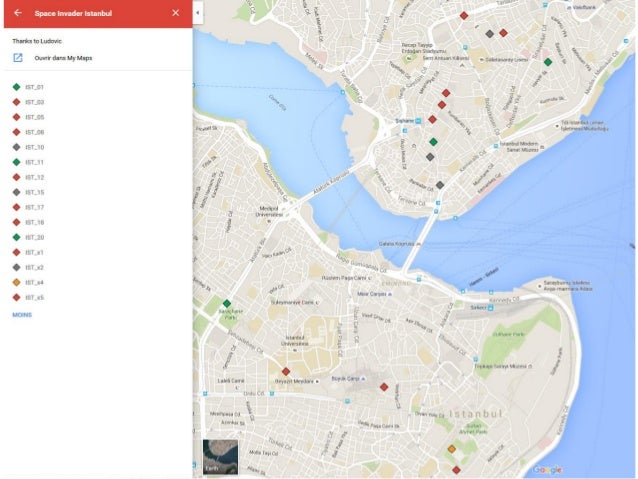Click the green marker in the upper-right map area
The image size is (638, 479).
point(548,62)
